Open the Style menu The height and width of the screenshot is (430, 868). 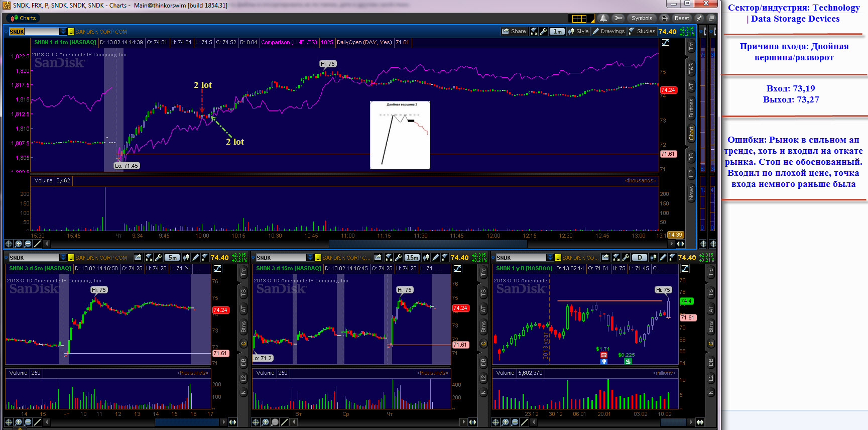point(578,31)
